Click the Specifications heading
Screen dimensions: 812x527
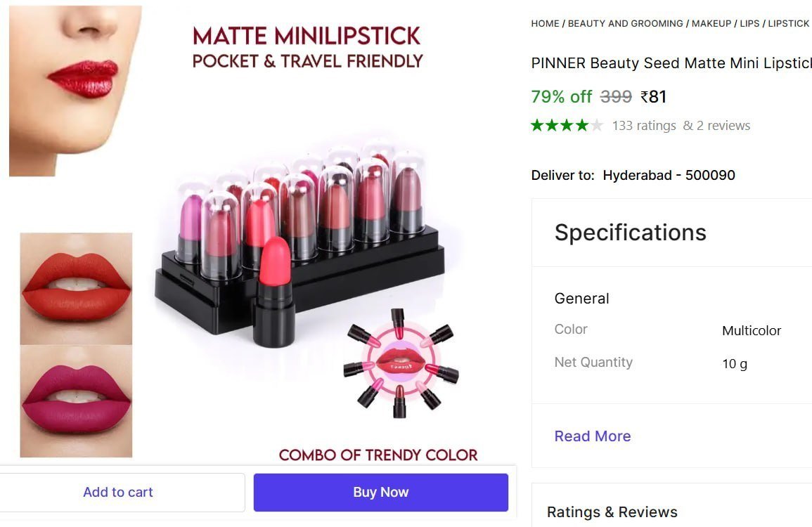(x=630, y=233)
